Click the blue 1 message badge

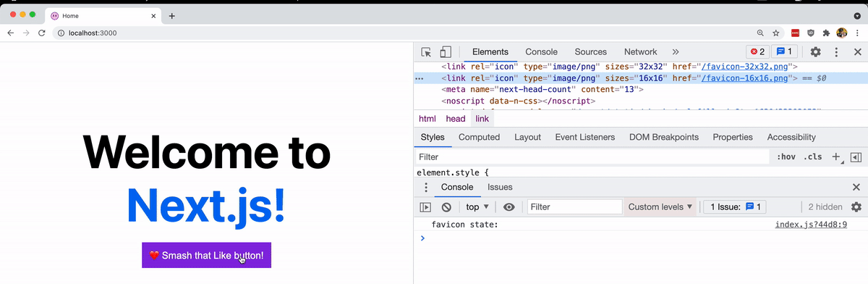[x=784, y=52]
